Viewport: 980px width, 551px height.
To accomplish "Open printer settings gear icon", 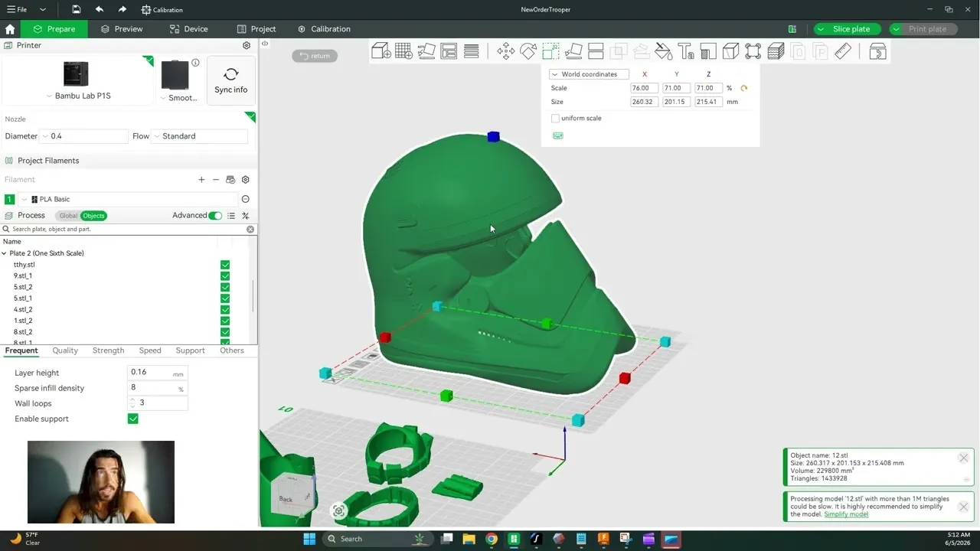I will point(247,45).
